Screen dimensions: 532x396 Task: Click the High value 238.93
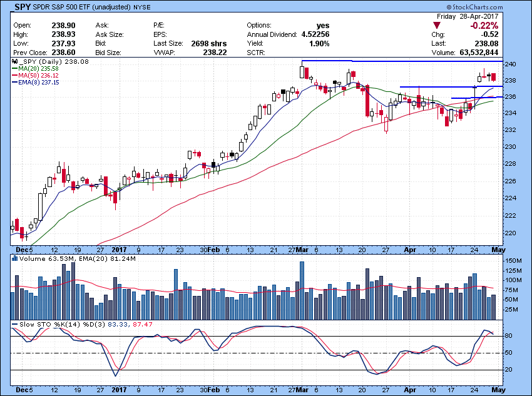63,34
